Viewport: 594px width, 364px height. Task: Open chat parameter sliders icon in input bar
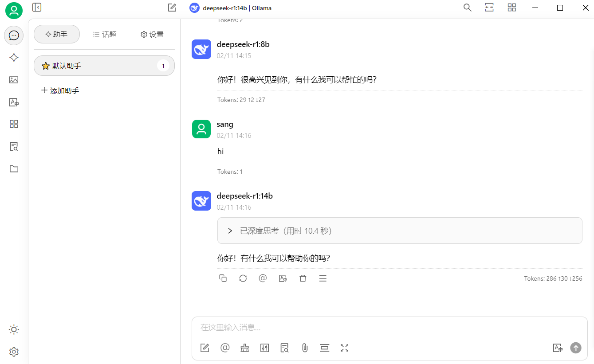[265, 348]
